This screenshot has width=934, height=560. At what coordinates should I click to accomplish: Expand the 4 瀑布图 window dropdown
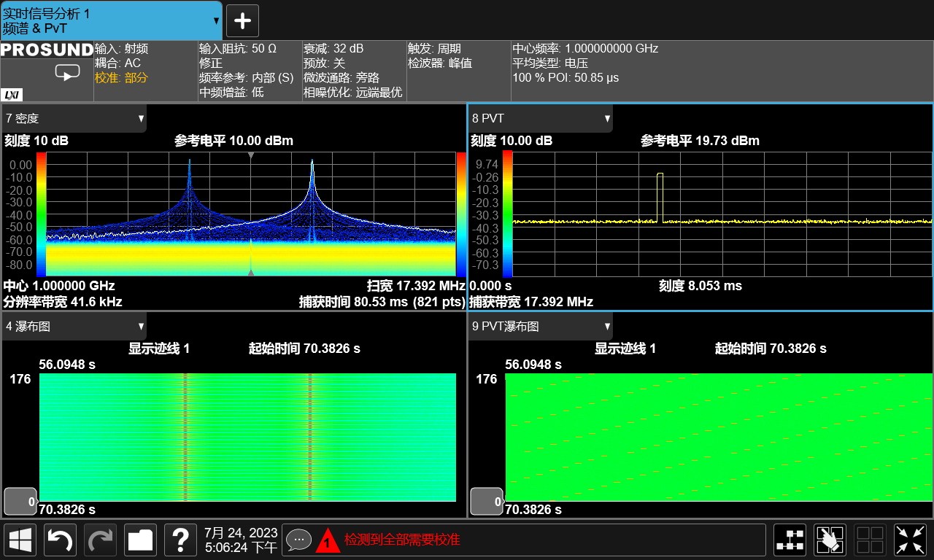click(74, 326)
